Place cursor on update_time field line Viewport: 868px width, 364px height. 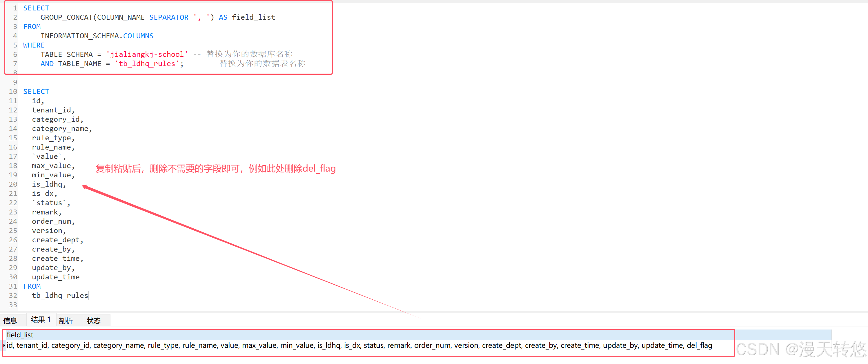tap(56, 277)
